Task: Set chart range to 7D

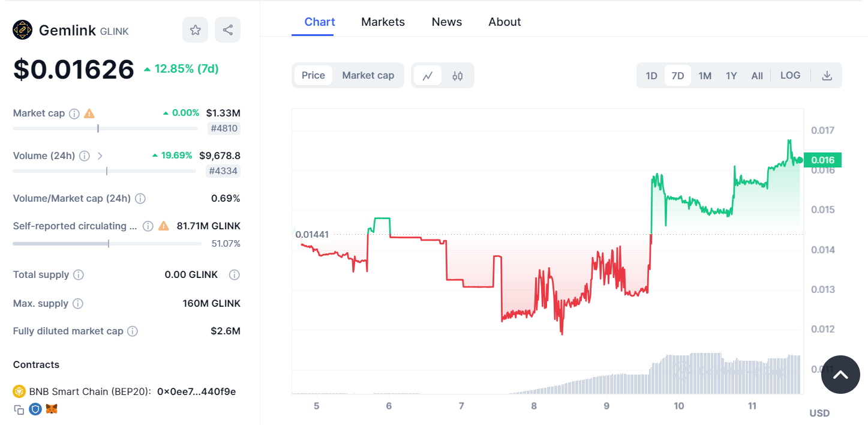Action: tap(678, 76)
